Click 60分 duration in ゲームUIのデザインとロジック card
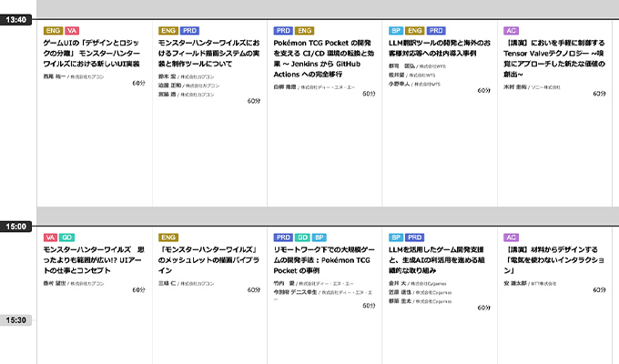Image resolution: width=619 pixels, height=364 pixels. [x=138, y=84]
